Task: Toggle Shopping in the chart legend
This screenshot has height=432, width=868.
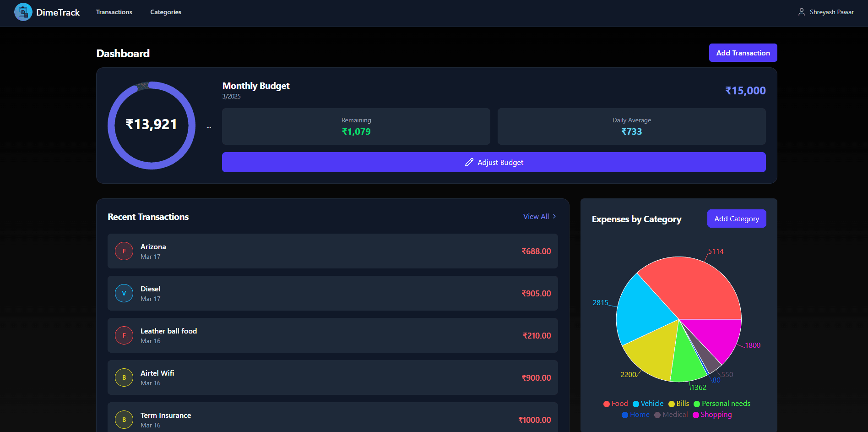Action: 712,415
